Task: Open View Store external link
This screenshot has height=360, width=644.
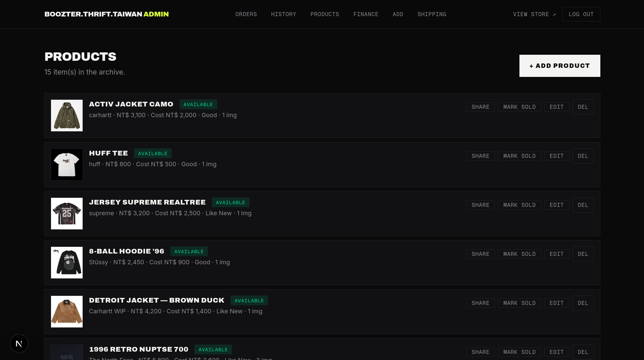Action: point(535,14)
